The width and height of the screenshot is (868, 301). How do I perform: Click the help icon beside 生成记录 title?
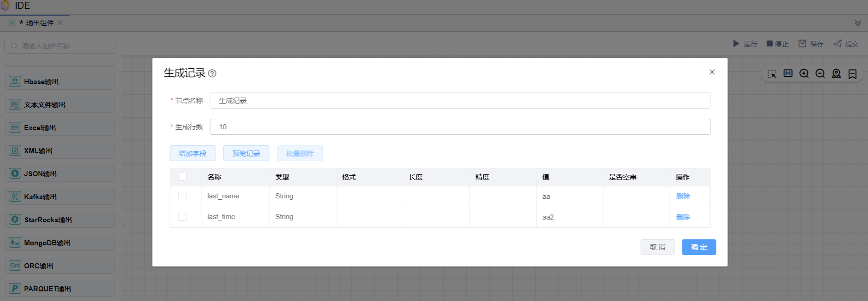tap(212, 74)
